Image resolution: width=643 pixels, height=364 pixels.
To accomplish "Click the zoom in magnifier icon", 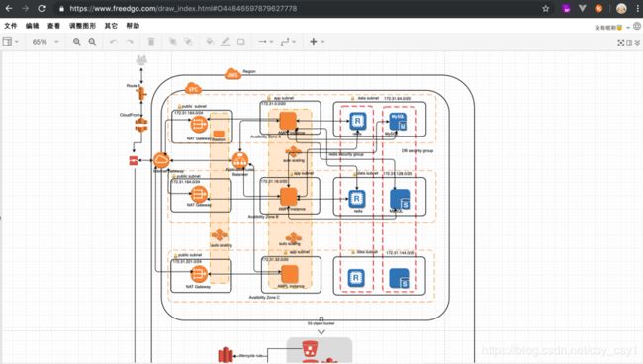I will (77, 42).
